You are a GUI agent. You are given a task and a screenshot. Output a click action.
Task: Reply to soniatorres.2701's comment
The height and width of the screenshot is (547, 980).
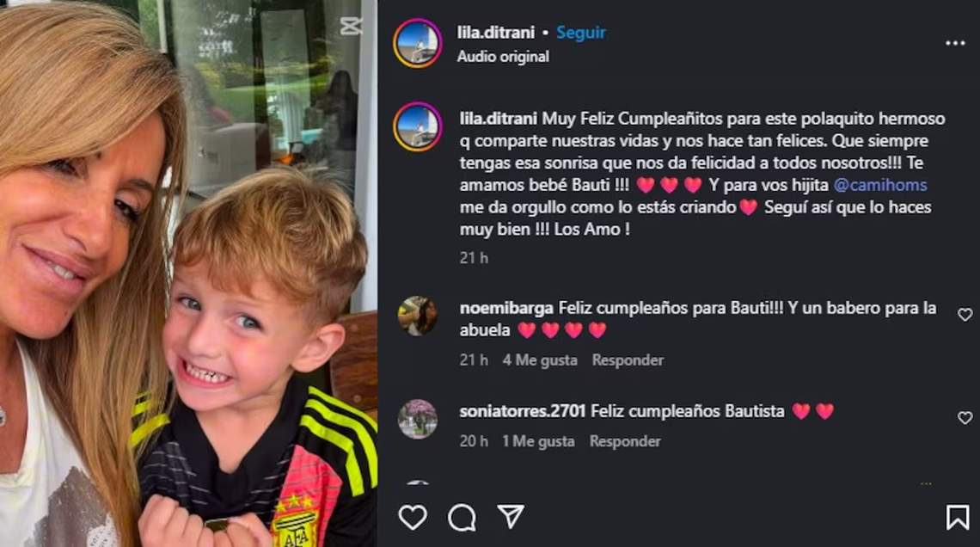coord(625,441)
